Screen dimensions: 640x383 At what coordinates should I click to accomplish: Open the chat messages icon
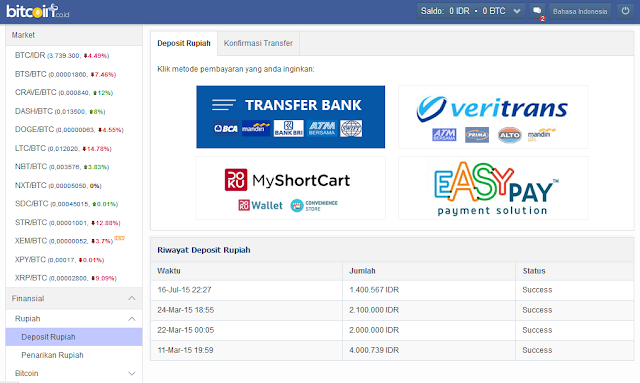(537, 11)
